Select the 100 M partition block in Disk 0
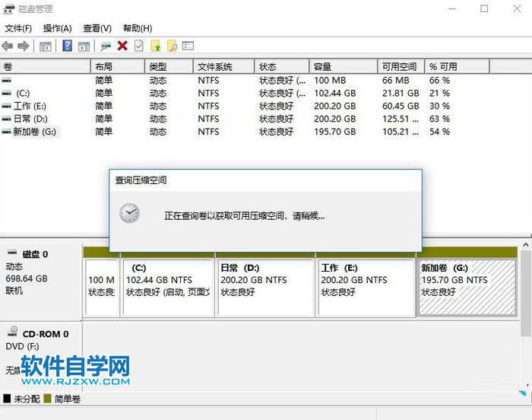 click(101, 288)
